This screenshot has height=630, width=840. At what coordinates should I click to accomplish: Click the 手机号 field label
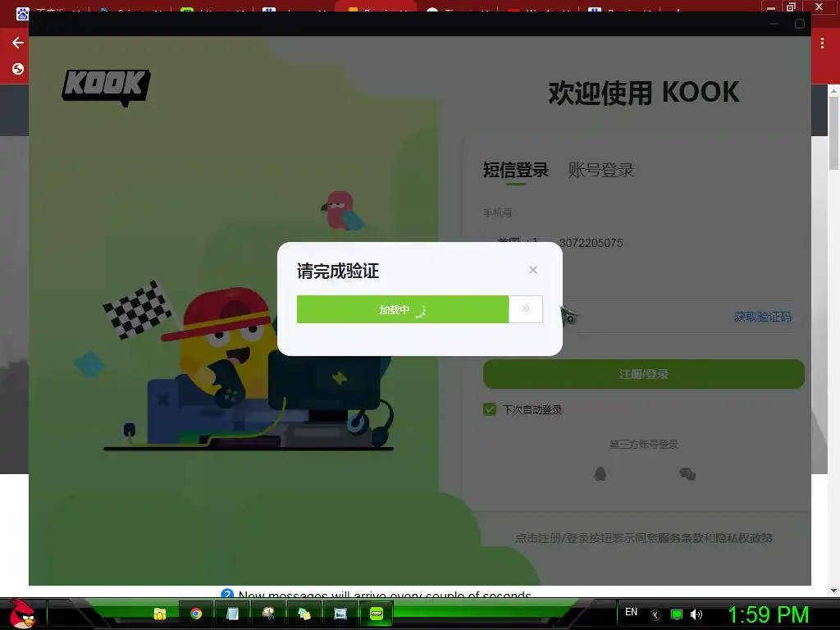pyautogui.click(x=497, y=212)
